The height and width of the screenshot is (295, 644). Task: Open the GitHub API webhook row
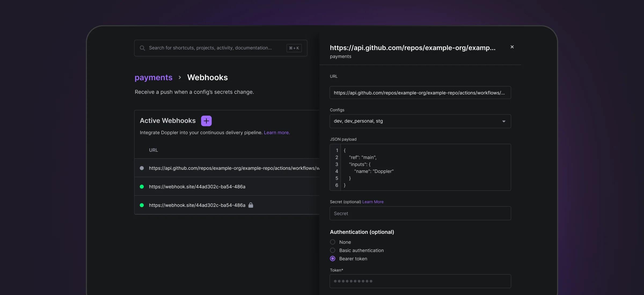pos(234,168)
